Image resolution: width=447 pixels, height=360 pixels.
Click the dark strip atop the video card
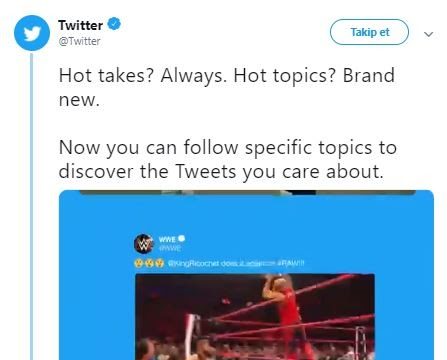coord(247,192)
